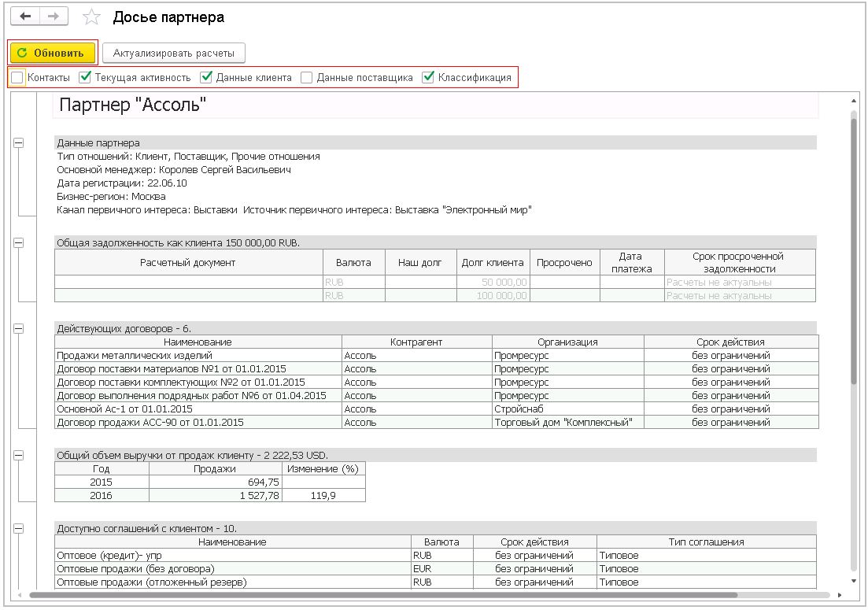Collapse Действующих договоров section
The width and height of the screenshot is (868, 610).
pos(19,329)
